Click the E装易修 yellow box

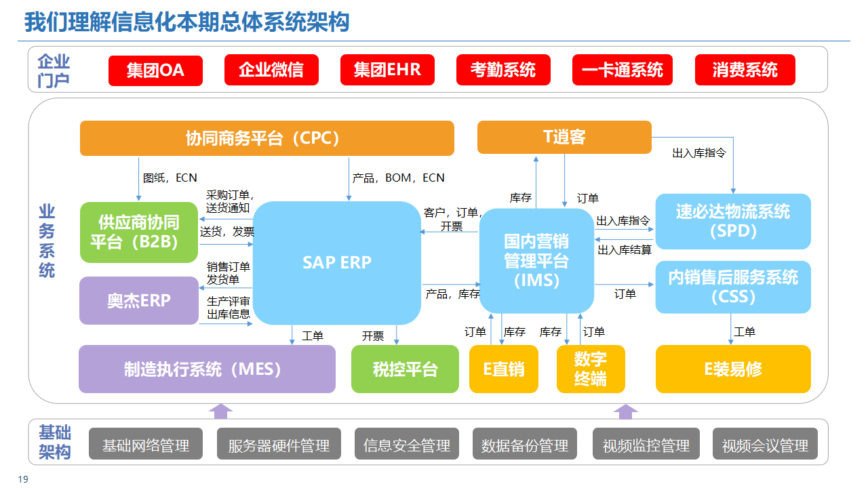pyautogui.click(x=733, y=369)
